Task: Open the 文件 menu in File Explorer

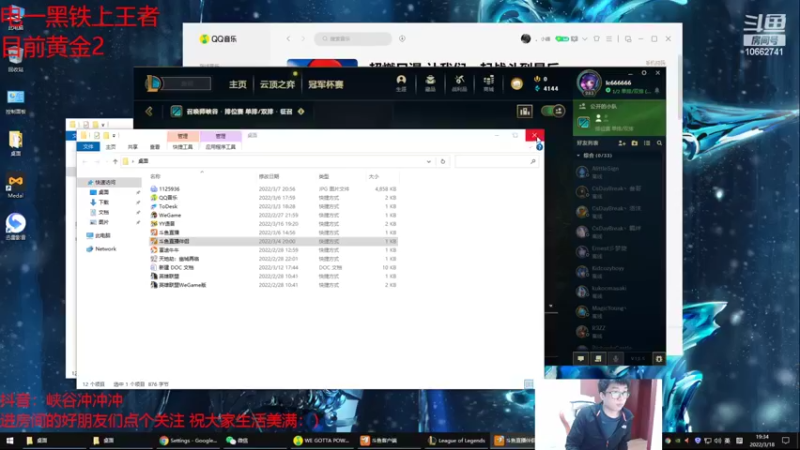Action: tap(88, 147)
